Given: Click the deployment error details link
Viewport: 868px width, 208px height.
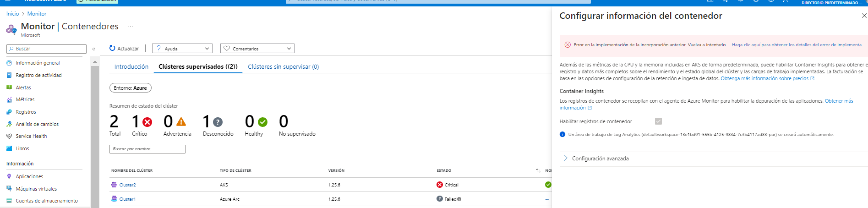Looking at the screenshot, I should tap(798, 45).
